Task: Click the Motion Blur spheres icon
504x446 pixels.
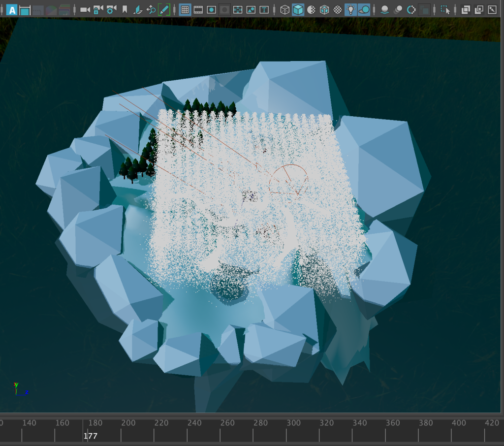Action: coord(398,10)
